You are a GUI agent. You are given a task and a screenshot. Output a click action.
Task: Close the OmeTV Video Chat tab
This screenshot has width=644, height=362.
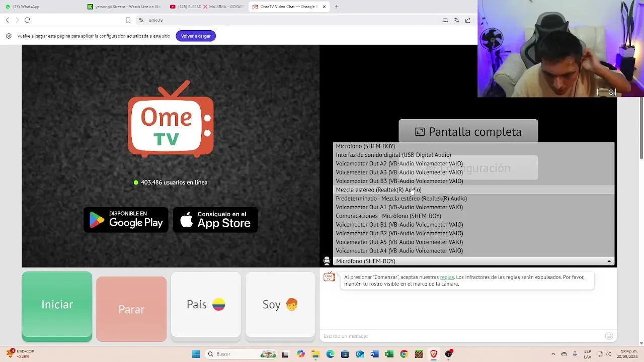(x=324, y=7)
